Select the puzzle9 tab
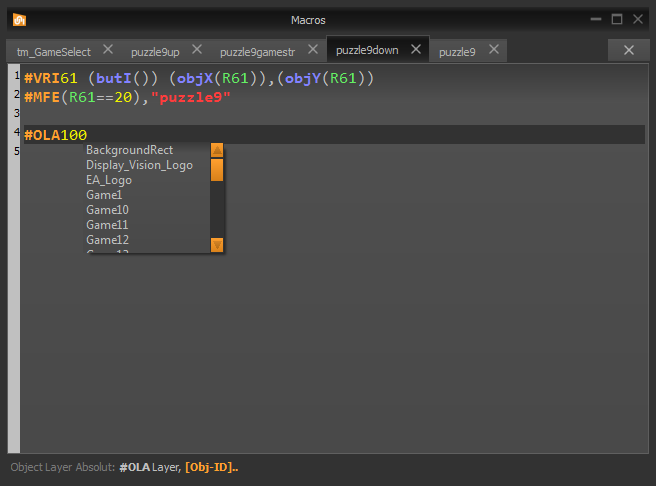Screen dimensions: 656x486 [457, 51]
